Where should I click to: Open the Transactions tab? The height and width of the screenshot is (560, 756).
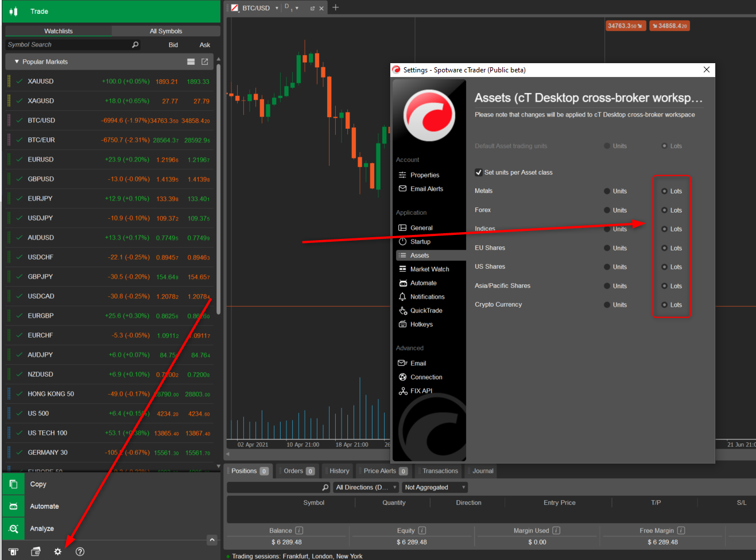440,471
